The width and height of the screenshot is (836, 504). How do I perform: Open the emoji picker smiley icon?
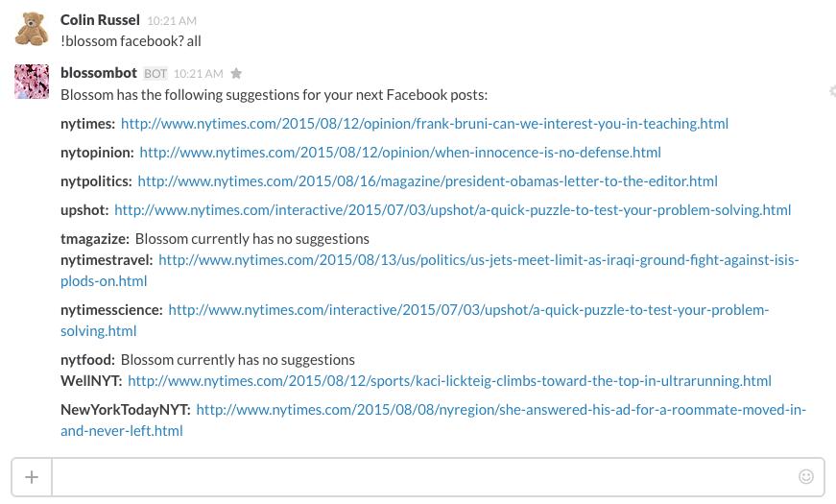806,477
